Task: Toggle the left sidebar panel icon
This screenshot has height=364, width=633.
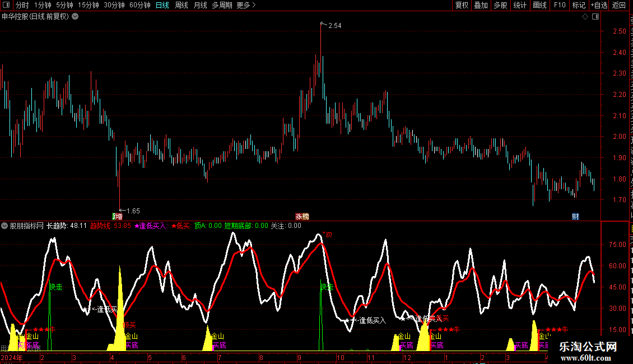Action: [6, 5]
